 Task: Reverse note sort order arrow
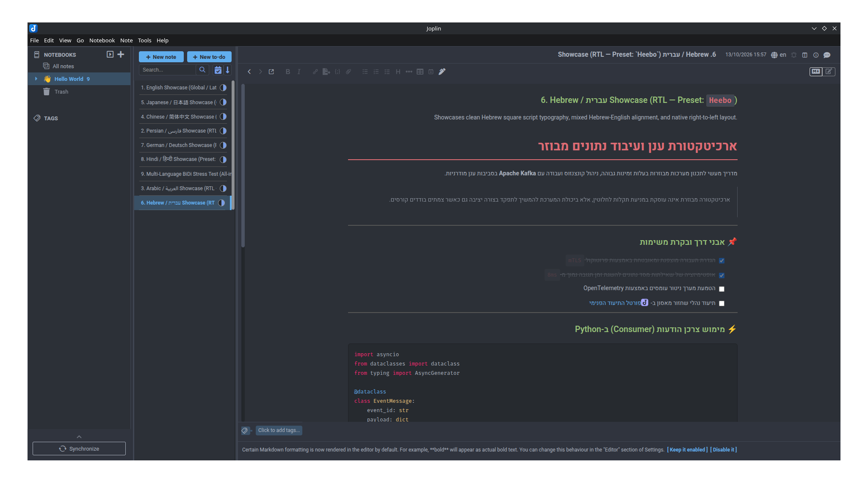click(228, 70)
